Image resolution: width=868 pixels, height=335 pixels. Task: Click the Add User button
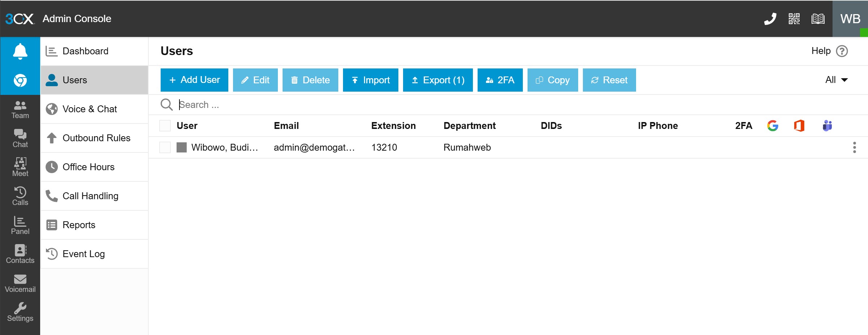(194, 80)
